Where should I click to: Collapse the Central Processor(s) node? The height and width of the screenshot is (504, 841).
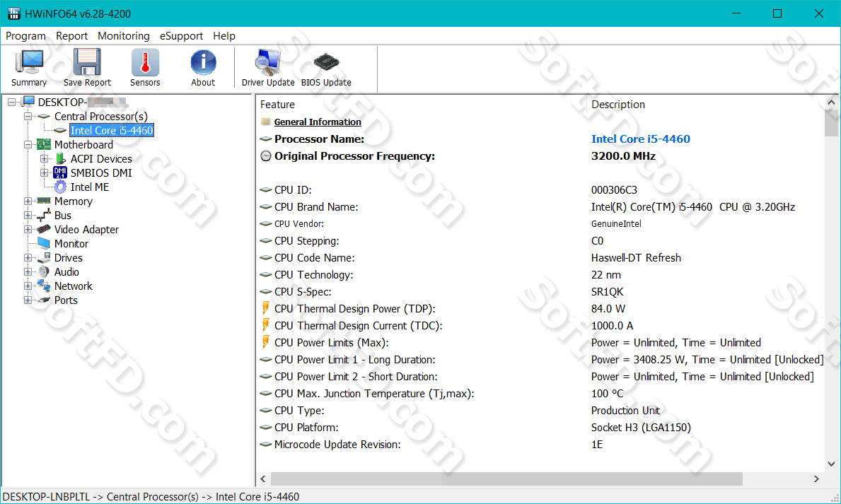click(28, 117)
